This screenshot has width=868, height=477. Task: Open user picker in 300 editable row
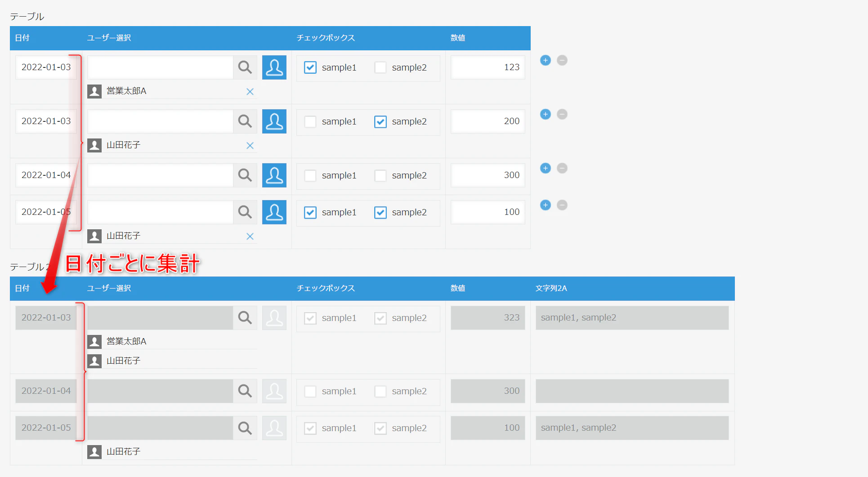274,175
